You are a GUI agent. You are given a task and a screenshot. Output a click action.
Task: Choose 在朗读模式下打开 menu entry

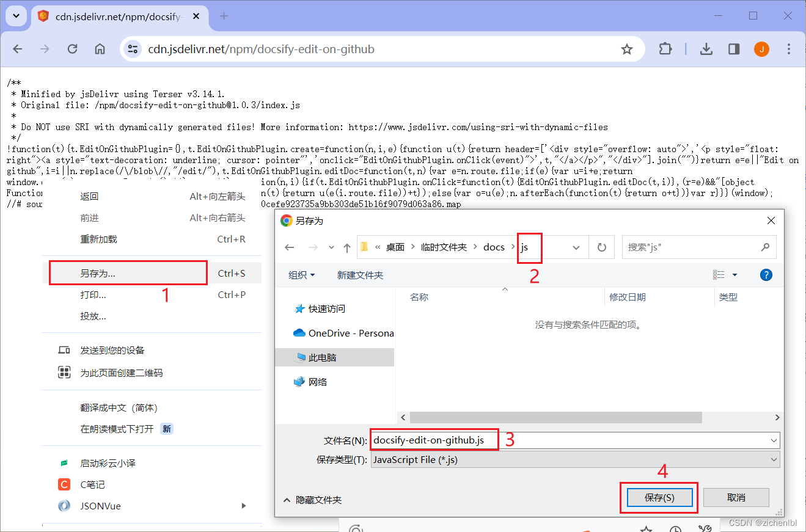152,429
